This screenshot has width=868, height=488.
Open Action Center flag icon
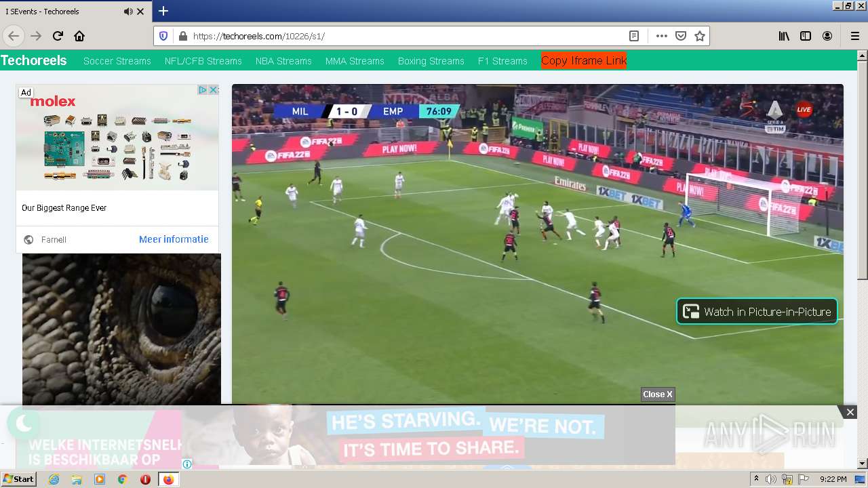(804, 479)
